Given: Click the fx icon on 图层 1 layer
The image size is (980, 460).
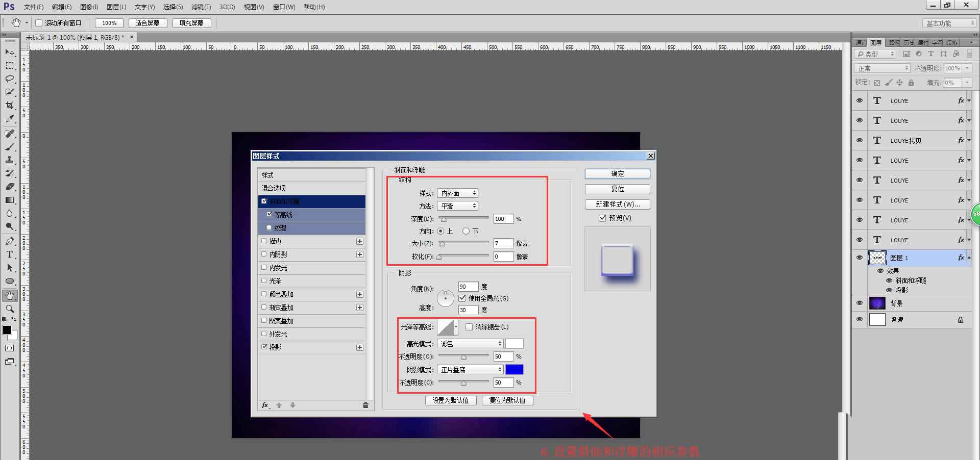Looking at the screenshot, I should (x=961, y=258).
